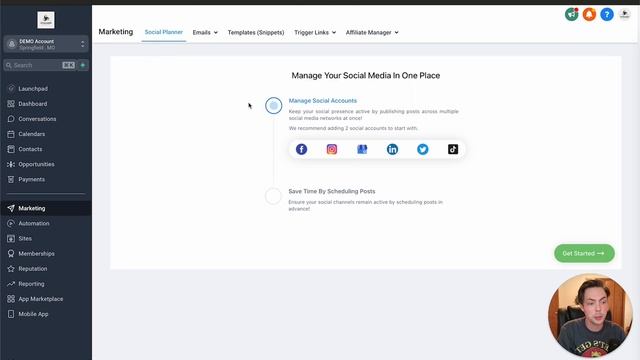Open the green megaphone announcements icon

571,14
